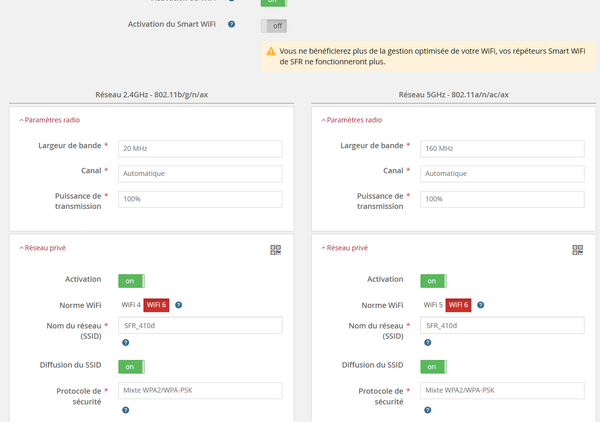Click help icon beside Activation du Smart WiFi
Screen dimensions: 600x422
[x=232, y=24]
